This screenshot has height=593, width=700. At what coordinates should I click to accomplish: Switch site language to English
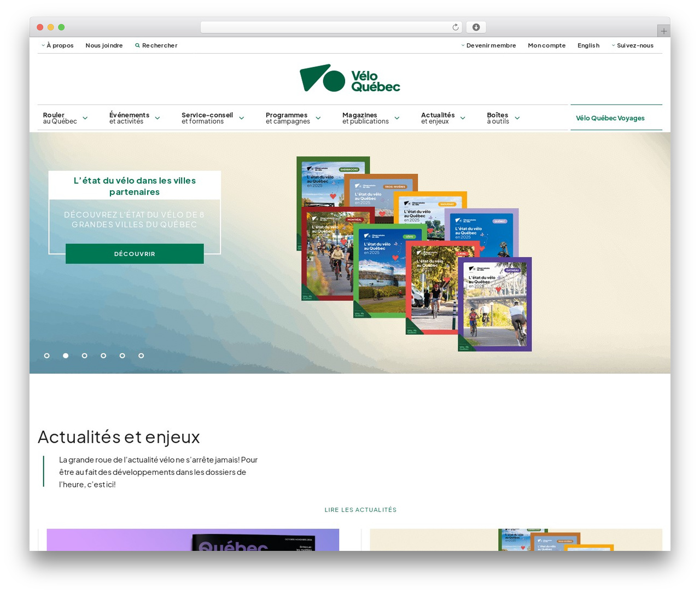click(588, 45)
